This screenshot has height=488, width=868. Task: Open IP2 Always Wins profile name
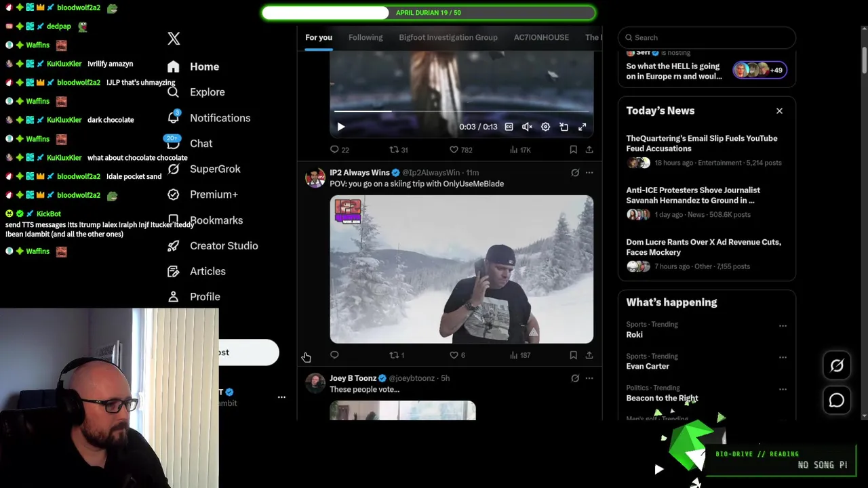[359, 173]
